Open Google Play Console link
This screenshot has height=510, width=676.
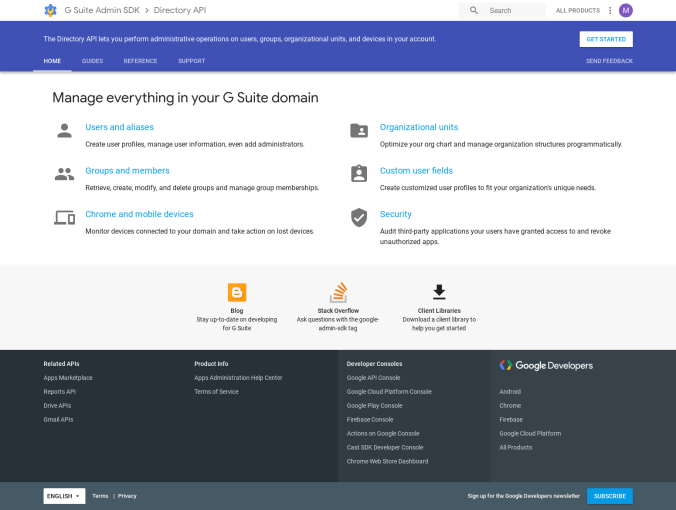(374, 406)
